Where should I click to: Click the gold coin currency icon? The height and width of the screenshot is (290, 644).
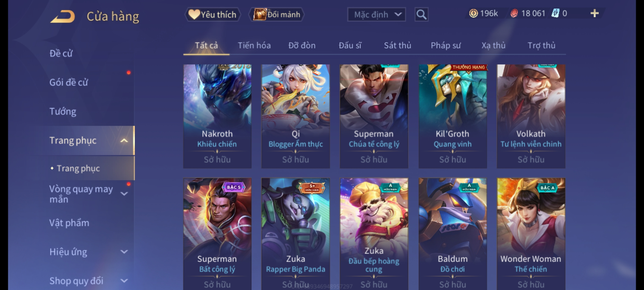[473, 13]
